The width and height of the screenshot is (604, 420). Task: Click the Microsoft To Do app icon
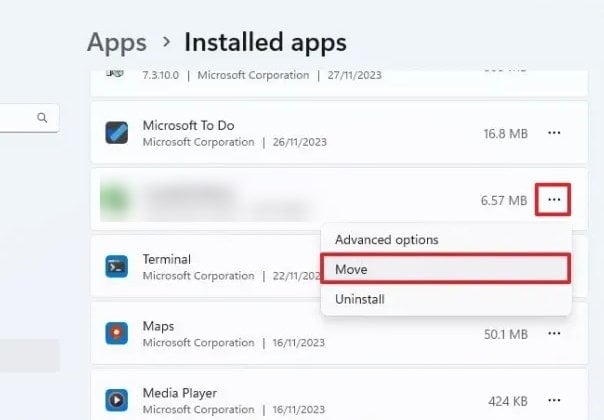point(117,133)
